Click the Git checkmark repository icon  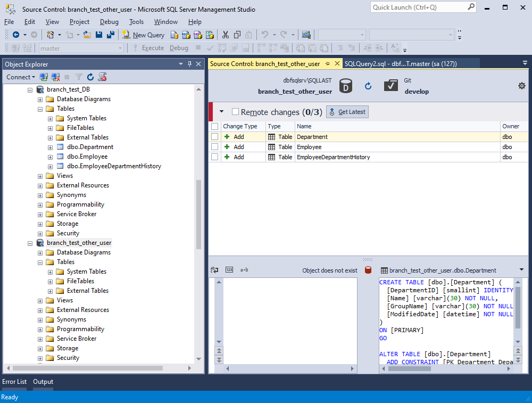coord(391,86)
